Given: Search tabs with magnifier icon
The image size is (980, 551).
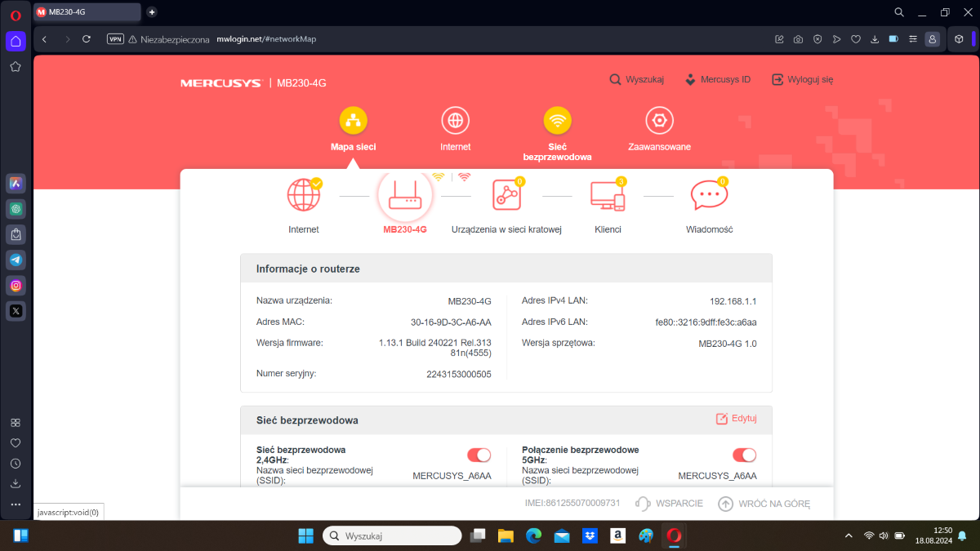Looking at the screenshot, I should click(x=899, y=12).
